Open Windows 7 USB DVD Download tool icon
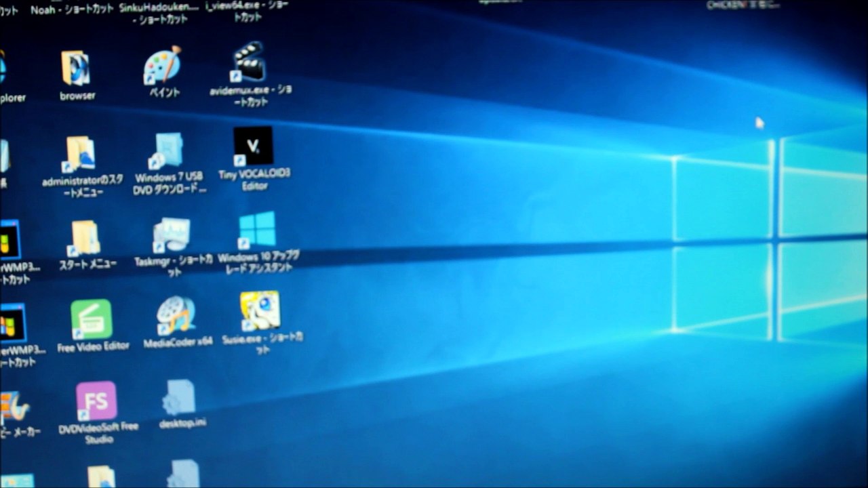Image resolution: width=868 pixels, height=488 pixels. [166, 150]
